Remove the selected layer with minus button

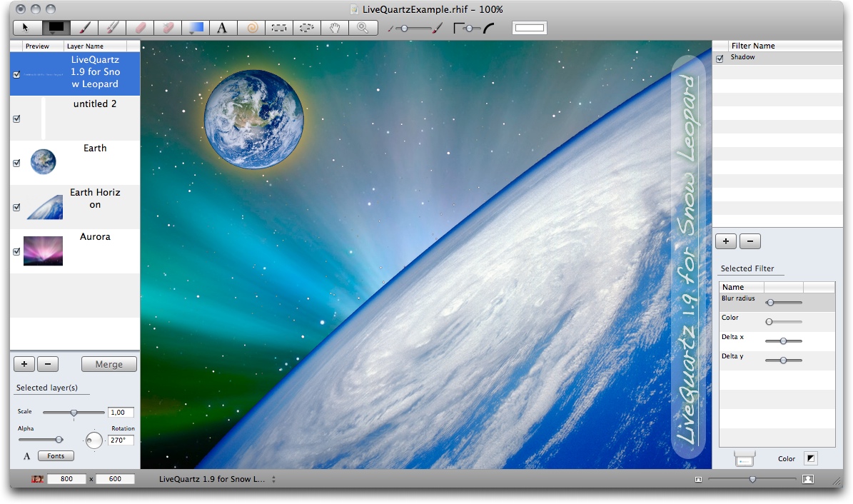pyautogui.click(x=48, y=364)
